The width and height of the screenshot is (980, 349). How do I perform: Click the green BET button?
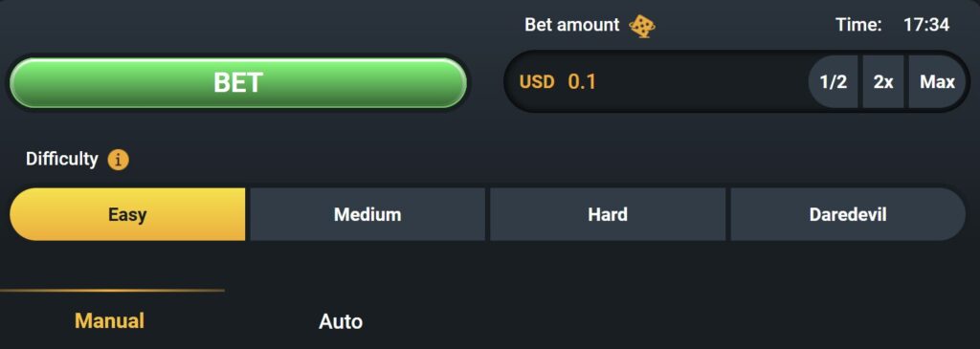(238, 82)
